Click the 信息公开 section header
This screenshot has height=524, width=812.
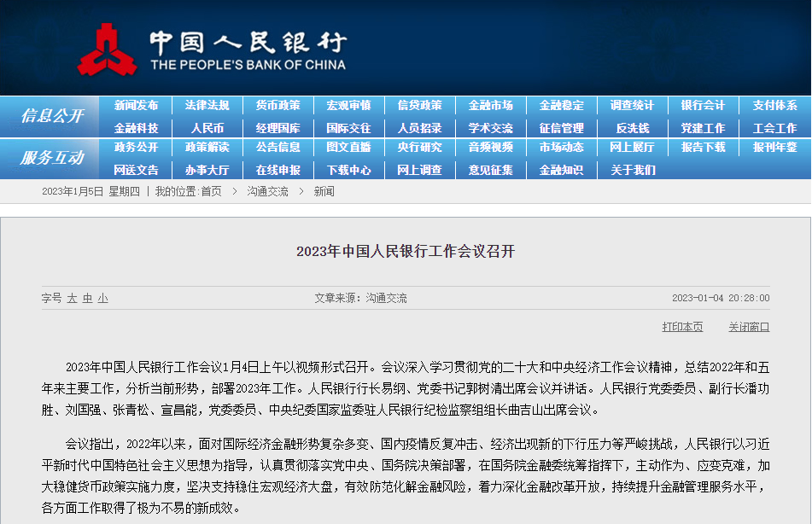pos(52,115)
